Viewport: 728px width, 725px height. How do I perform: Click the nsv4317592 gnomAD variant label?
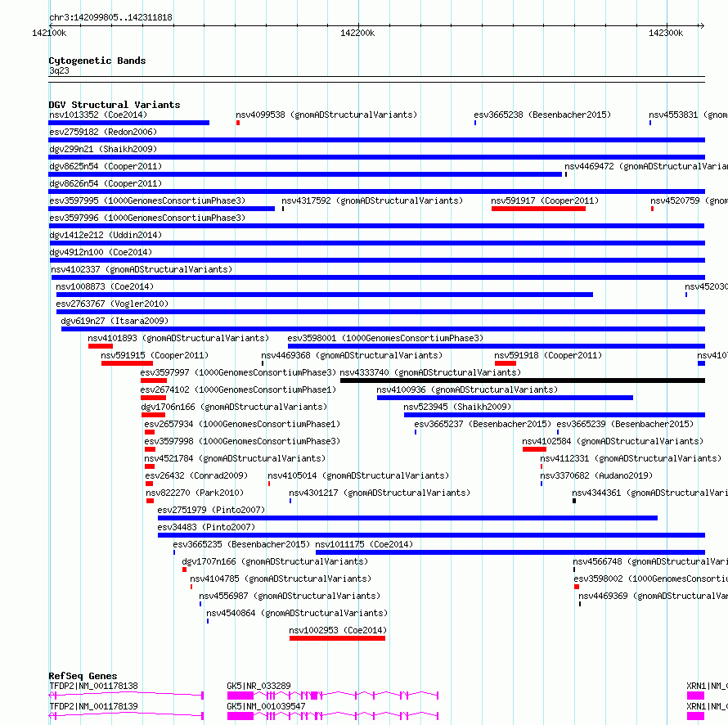(372, 200)
